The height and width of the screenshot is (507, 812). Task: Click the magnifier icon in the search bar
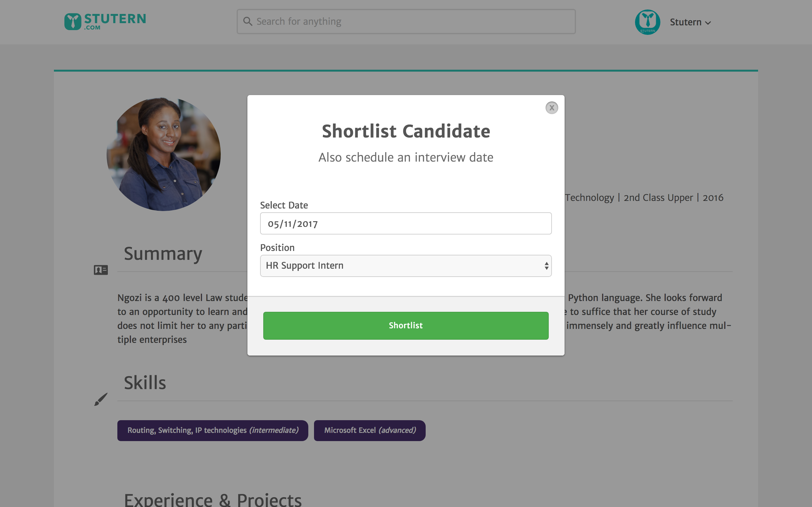[x=248, y=21]
